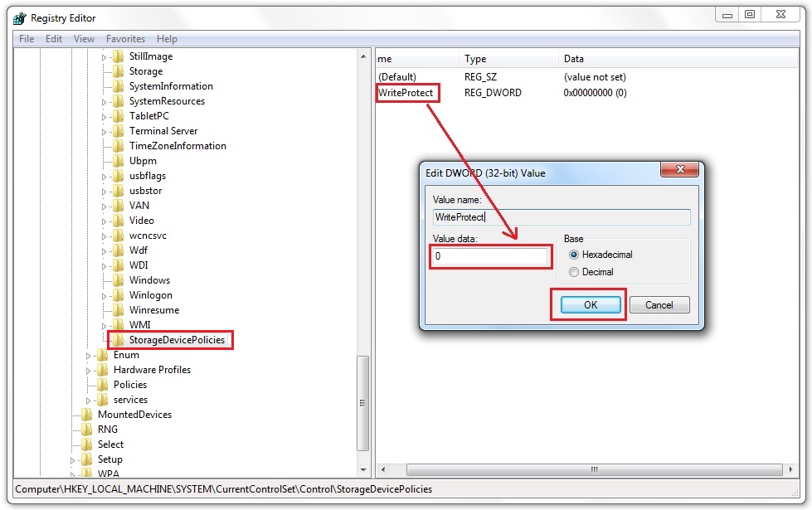Image resolution: width=812 pixels, height=510 pixels.
Task: Cancel the Edit DWORD dialog
Action: [x=659, y=305]
